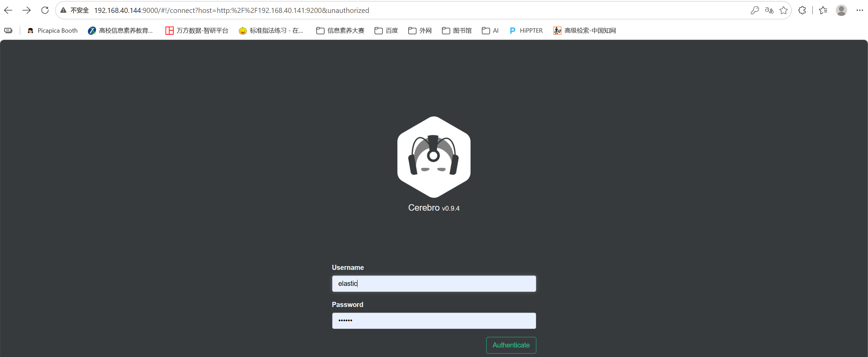Click the Password label

coord(347,305)
